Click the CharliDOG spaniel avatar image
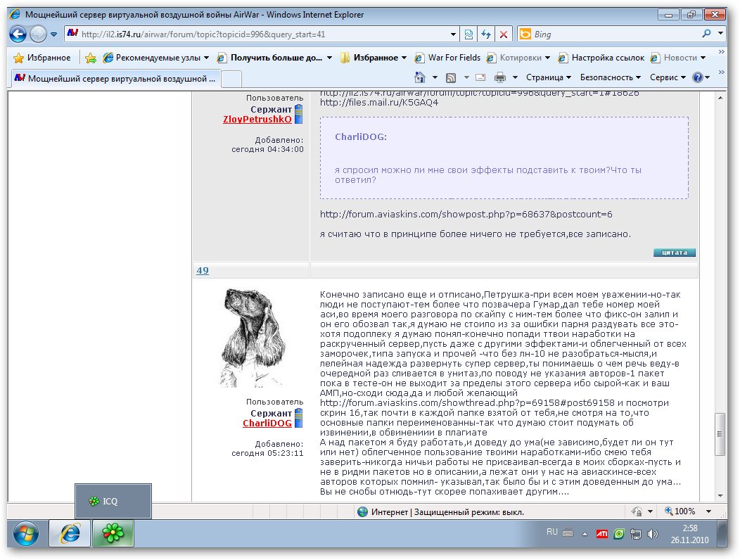 pos(252,337)
